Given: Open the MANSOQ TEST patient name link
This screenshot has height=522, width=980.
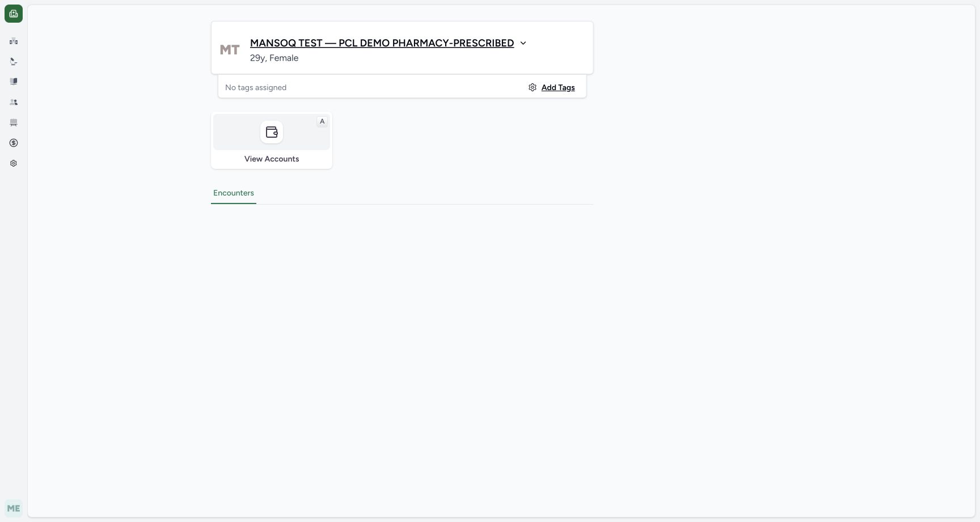Looking at the screenshot, I should tap(382, 43).
